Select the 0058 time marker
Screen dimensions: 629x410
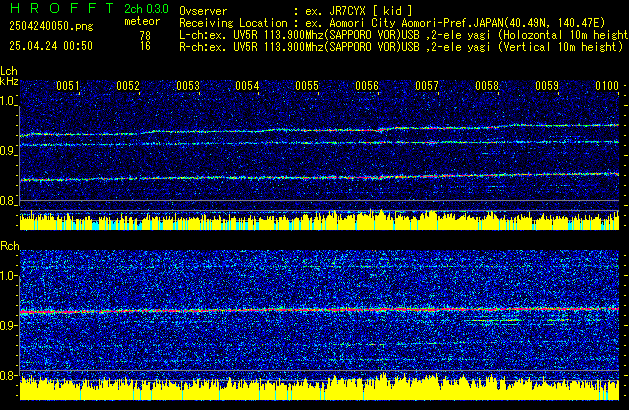click(487, 86)
